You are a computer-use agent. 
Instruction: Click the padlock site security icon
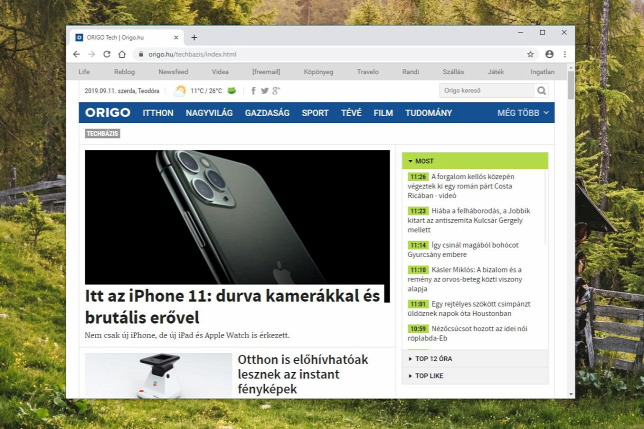pos(141,54)
